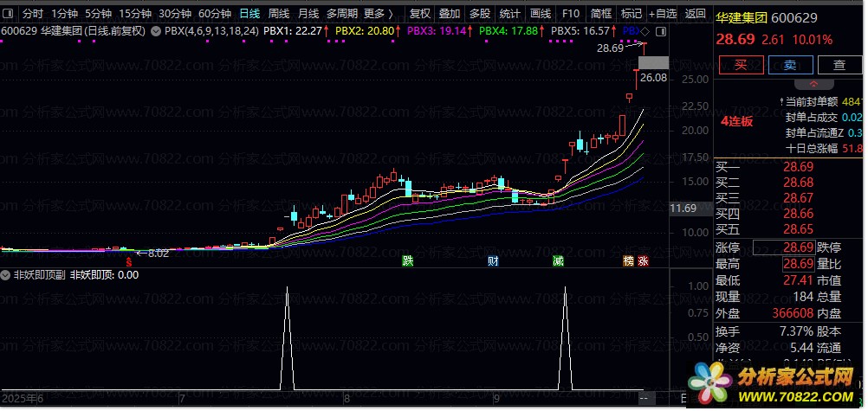Switch to 周线 weekly chart

click(x=279, y=14)
